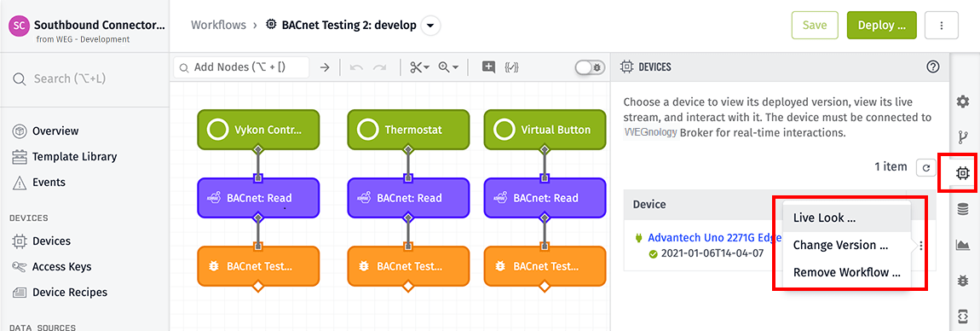The image size is (980, 331).
Task: Click the SC application avatar icon
Action: (20, 26)
